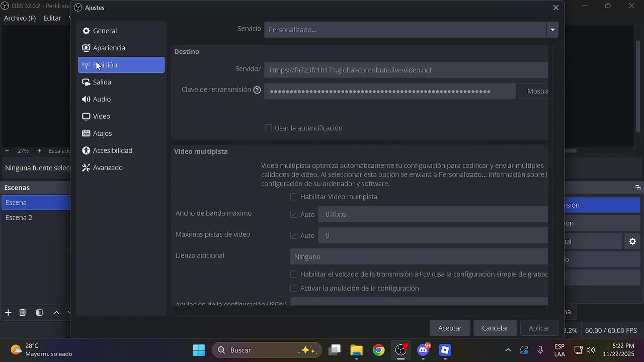
Task: Open Roblox from the taskbar
Action: tap(445, 350)
